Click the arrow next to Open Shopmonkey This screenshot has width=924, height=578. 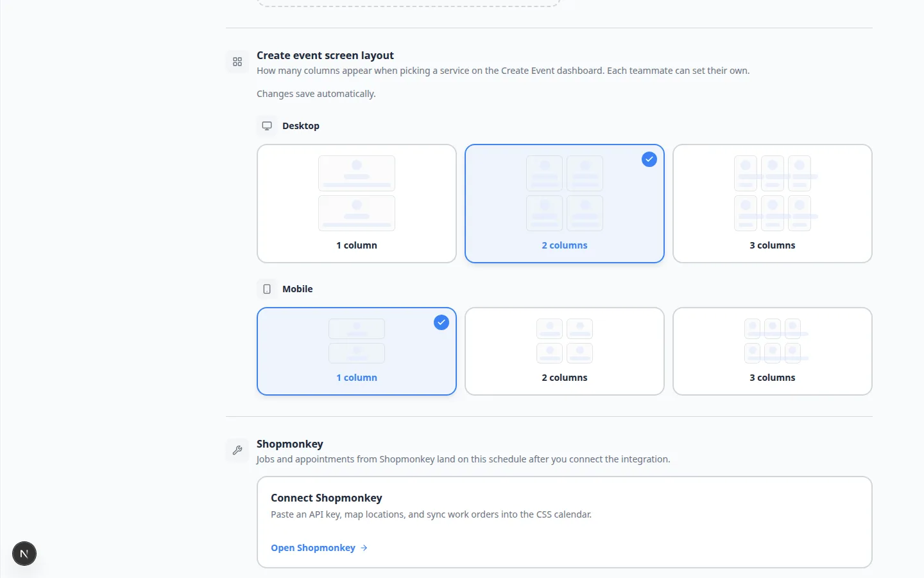(x=364, y=548)
